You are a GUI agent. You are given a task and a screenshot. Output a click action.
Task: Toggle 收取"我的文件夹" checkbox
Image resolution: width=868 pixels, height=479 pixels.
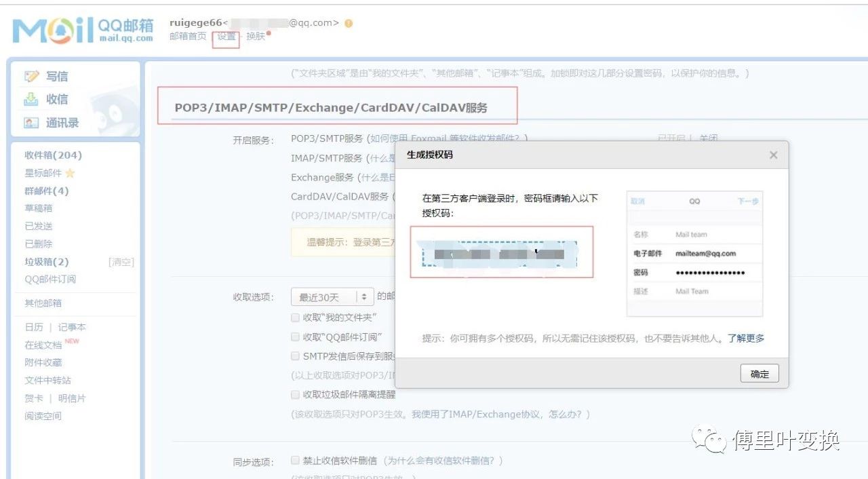(295, 317)
